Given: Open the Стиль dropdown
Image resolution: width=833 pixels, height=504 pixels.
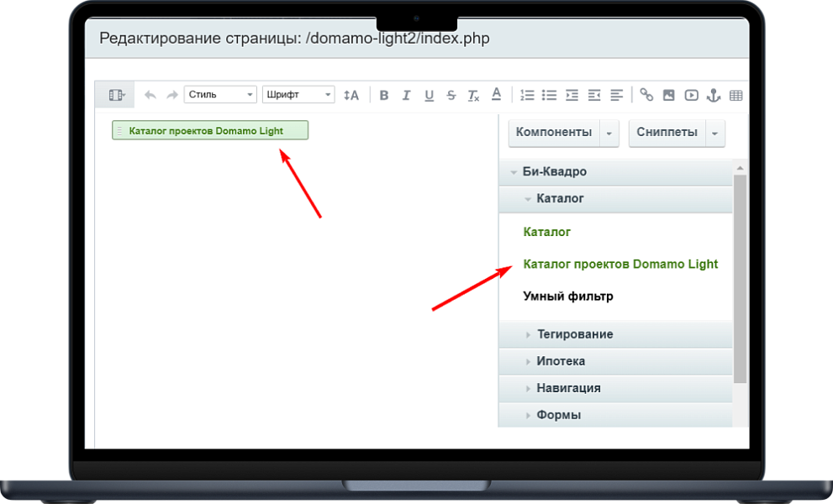Looking at the screenshot, I should click(x=220, y=94).
